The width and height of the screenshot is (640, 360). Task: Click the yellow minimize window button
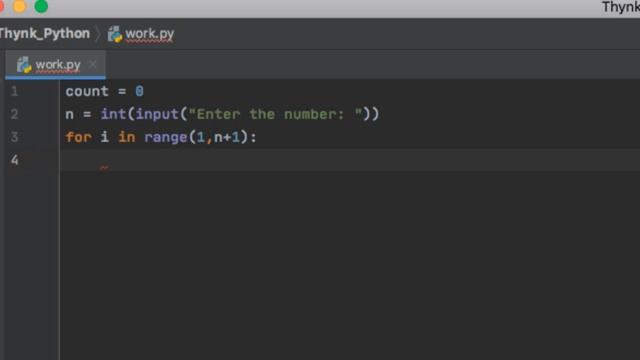(x=19, y=6)
